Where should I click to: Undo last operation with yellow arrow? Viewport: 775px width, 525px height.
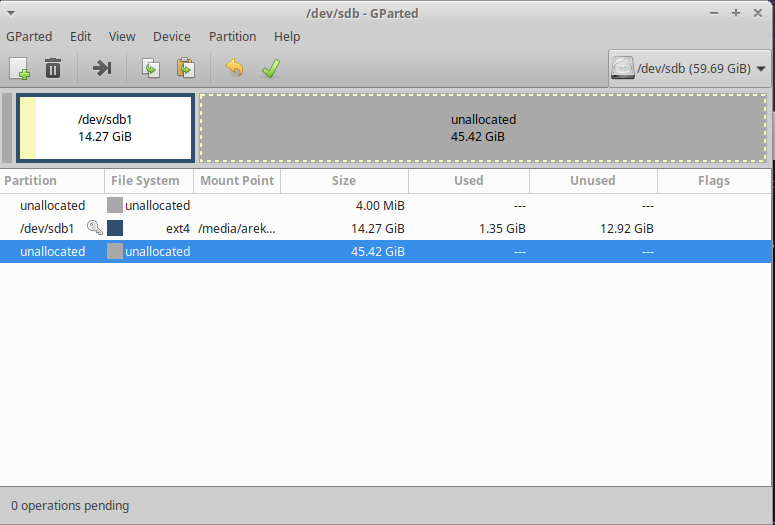pos(234,68)
